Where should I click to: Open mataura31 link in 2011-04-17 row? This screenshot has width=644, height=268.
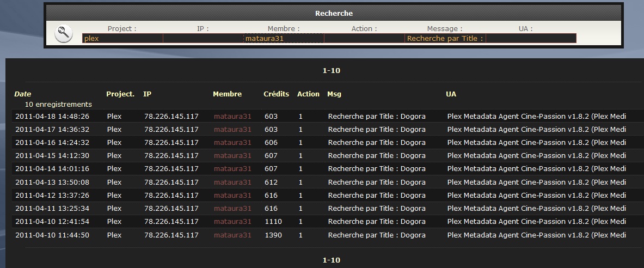pos(232,130)
